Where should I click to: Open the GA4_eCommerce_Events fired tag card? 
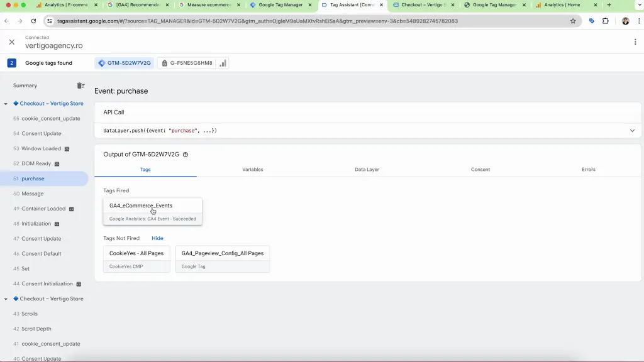click(x=152, y=211)
